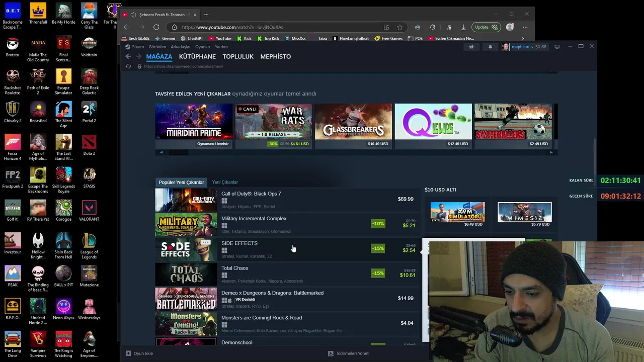Open War Rats recommended thumbnail
This screenshot has height=362, width=644.
[273, 126]
